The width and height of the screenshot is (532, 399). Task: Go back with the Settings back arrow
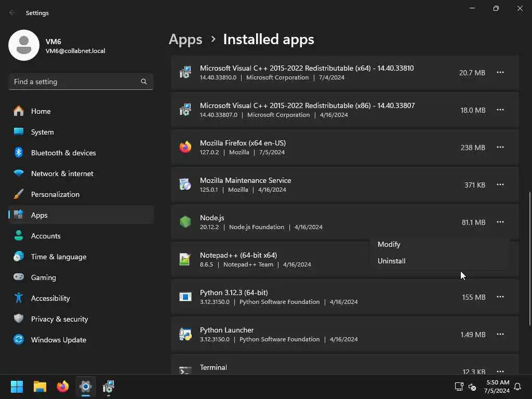click(12, 13)
